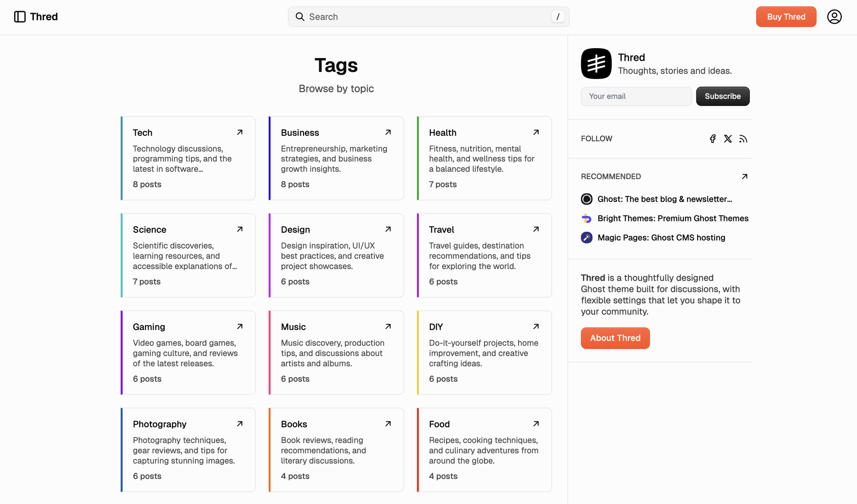Click the Thred logo icon in the header
857x504 pixels.
coord(19,17)
